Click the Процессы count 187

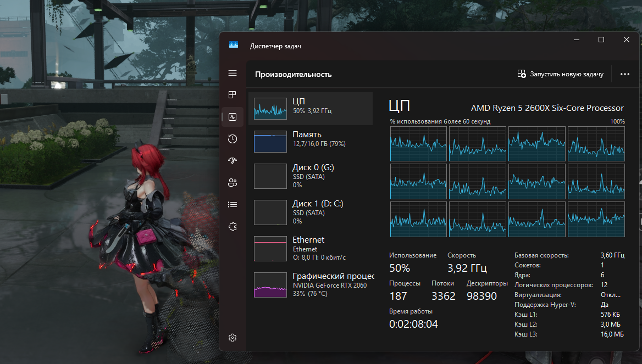pos(398,296)
